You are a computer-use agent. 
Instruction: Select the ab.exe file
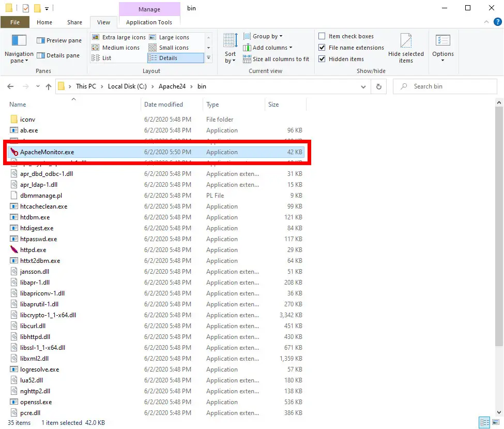(x=29, y=130)
